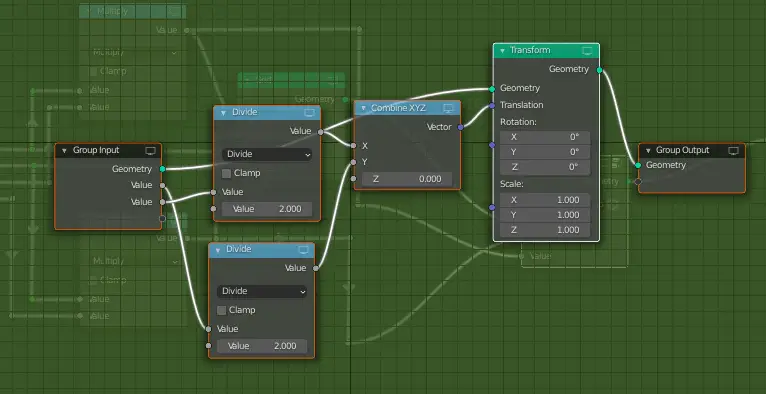Collapse the Transform node header triangle
The image size is (766, 394).
point(502,50)
